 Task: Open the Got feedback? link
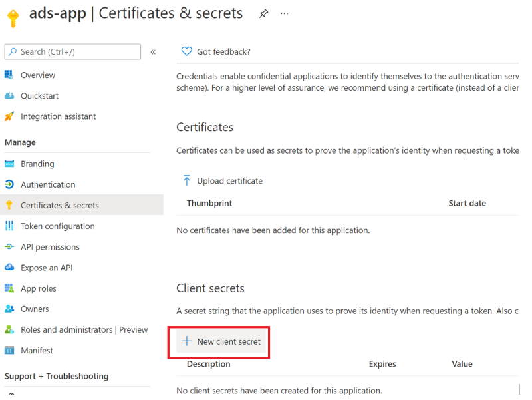[x=223, y=52]
